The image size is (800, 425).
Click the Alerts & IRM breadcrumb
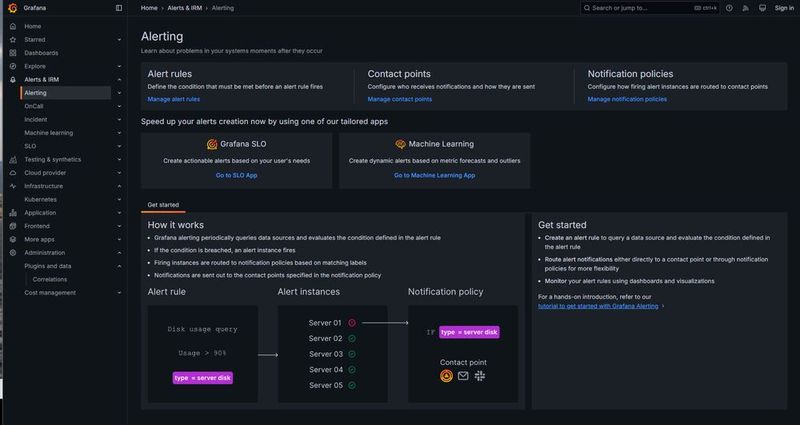click(x=185, y=8)
